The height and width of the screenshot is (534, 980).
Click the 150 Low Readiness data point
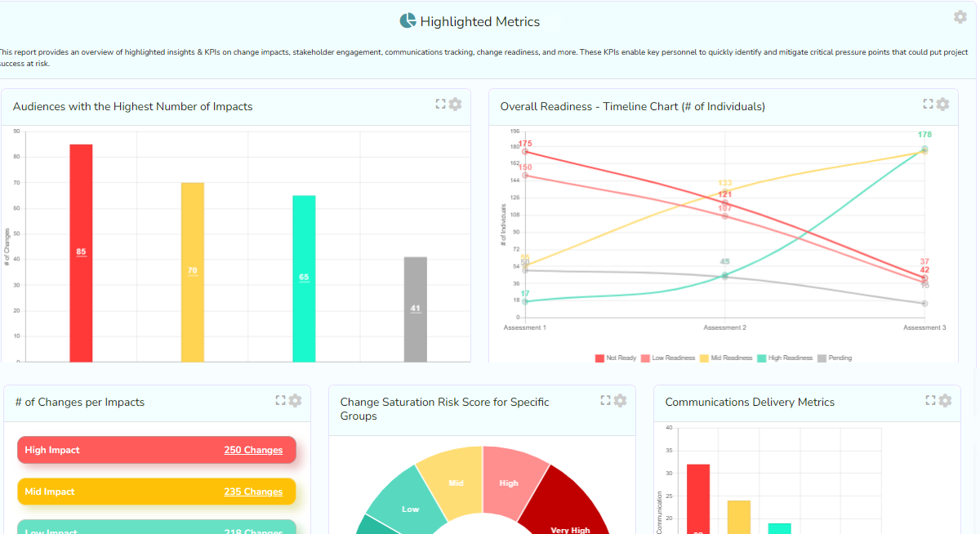pos(525,175)
